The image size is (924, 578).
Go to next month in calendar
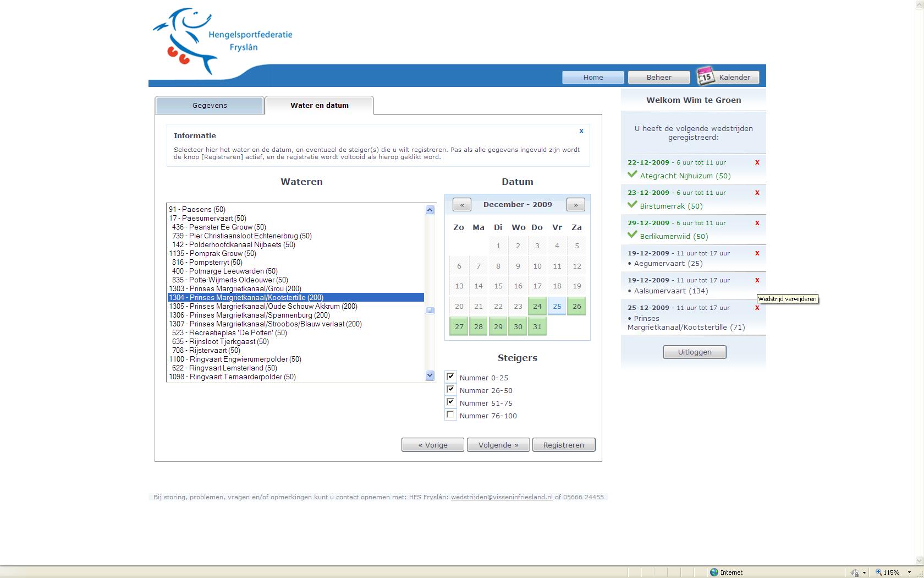pyautogui.click(x=575, y=205)
